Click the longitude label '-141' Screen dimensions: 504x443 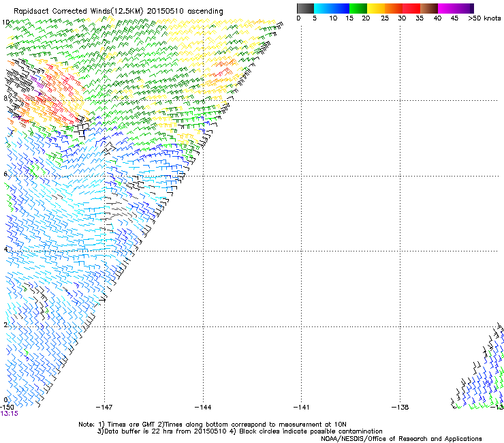pos(301,408)
